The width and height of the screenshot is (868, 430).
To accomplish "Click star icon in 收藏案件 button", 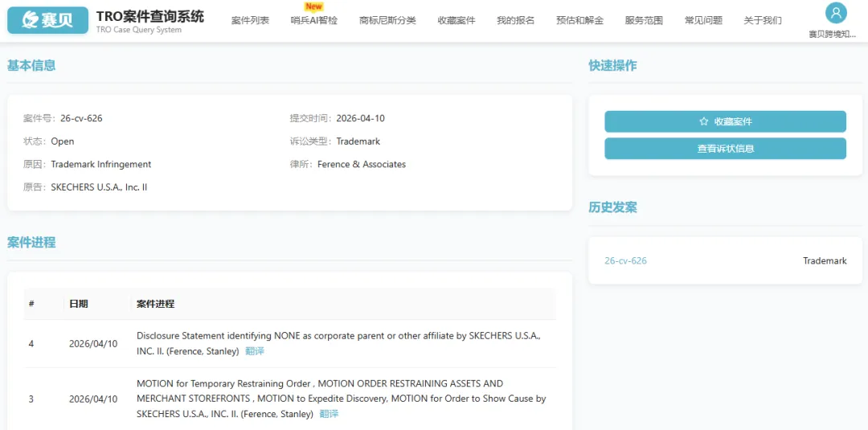I will click(x=703, y=121).
